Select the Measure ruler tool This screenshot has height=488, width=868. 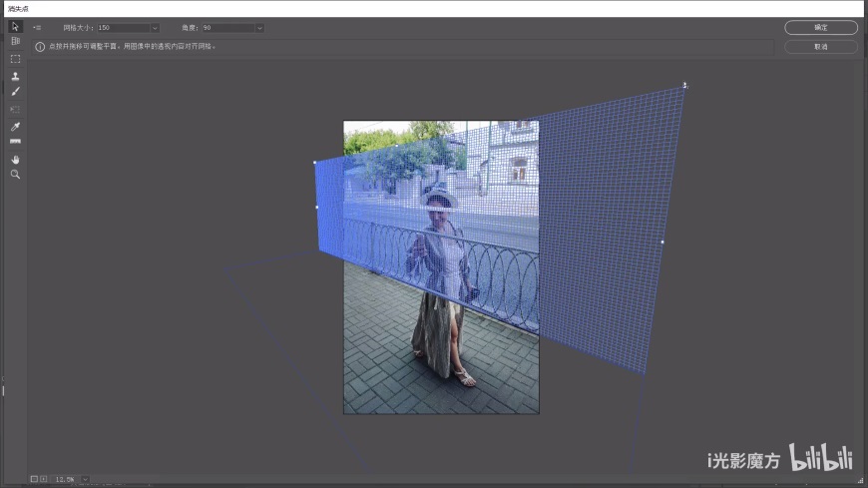15,142
